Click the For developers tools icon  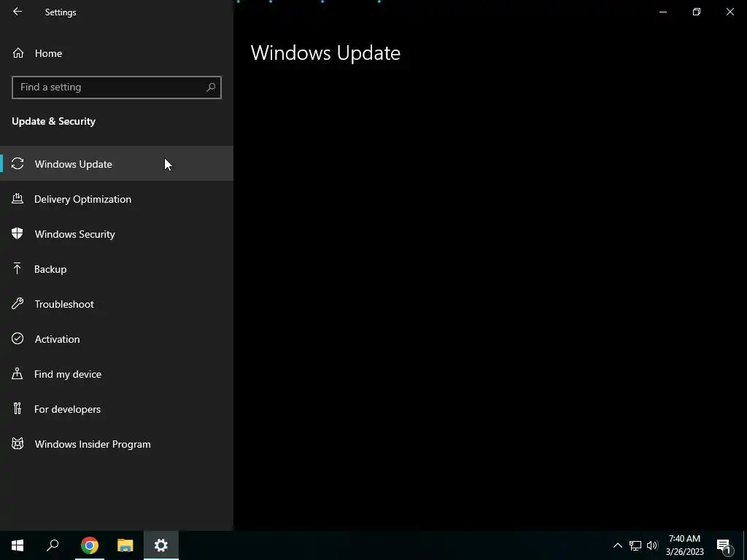(18, 408)
